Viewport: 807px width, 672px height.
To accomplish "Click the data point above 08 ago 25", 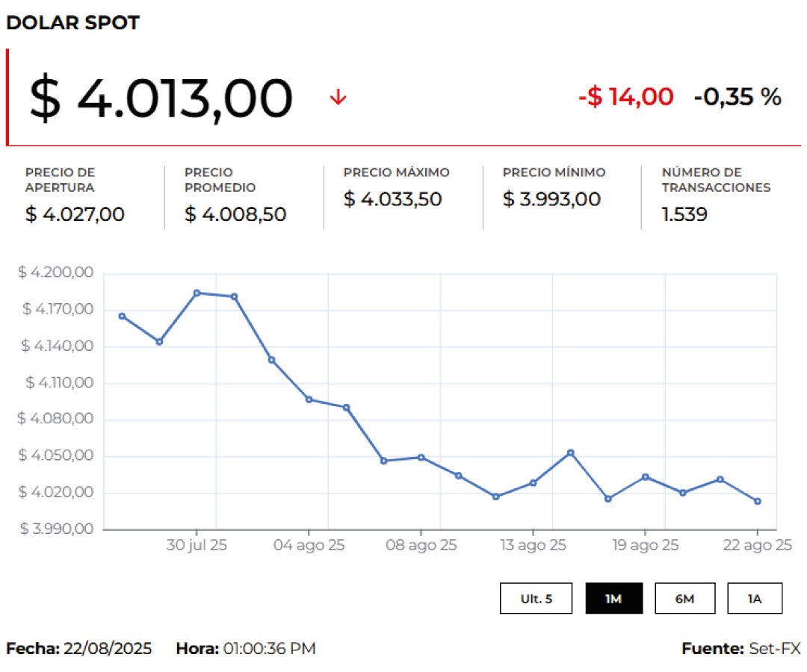I will pos(421,457).
